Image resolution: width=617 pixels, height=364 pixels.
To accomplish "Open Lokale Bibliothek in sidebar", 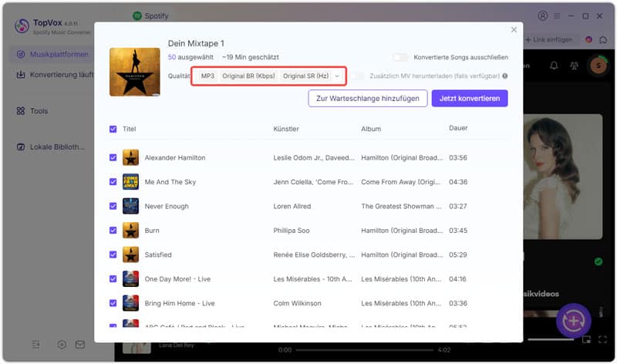I will coord(50,147).
